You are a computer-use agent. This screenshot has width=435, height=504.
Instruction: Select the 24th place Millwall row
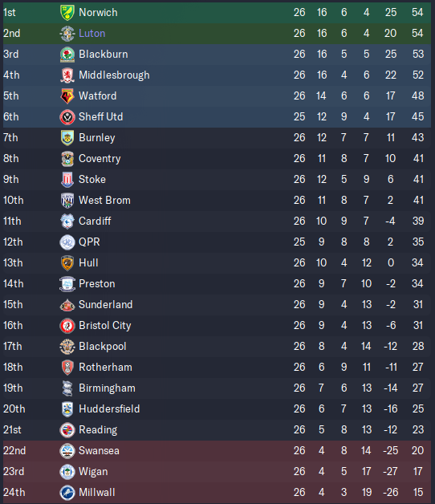pos(217,493)
